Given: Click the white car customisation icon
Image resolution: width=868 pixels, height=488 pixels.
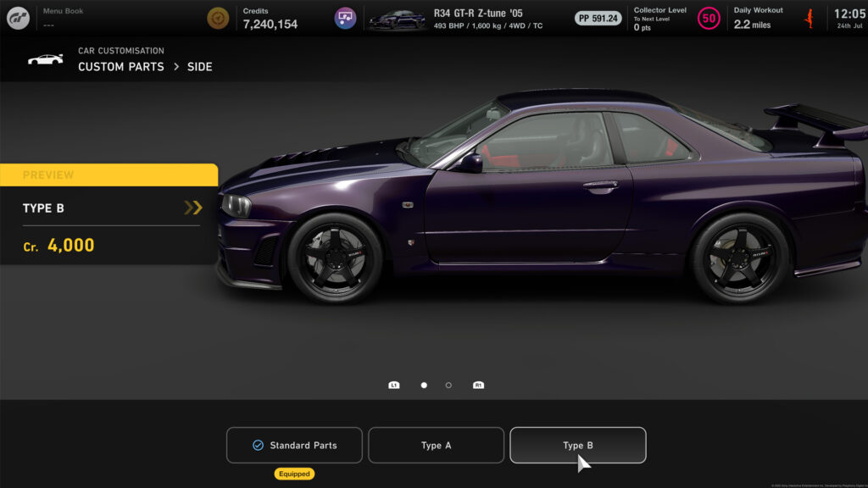Looking at the screenshot, I should click(46, 58).
